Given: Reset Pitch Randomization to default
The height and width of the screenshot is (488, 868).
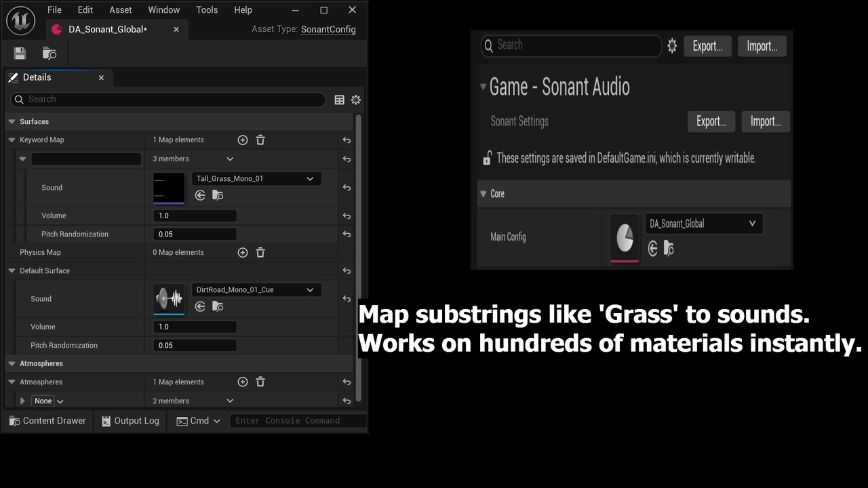Looking at the screenshot, I should (x=347, y=234).
